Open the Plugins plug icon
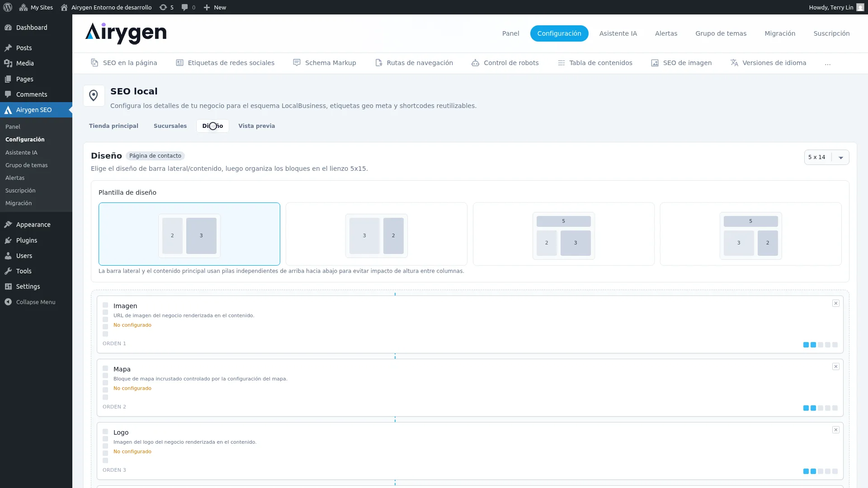This screenshot has height=488, width=868. [x=8, y=240]
